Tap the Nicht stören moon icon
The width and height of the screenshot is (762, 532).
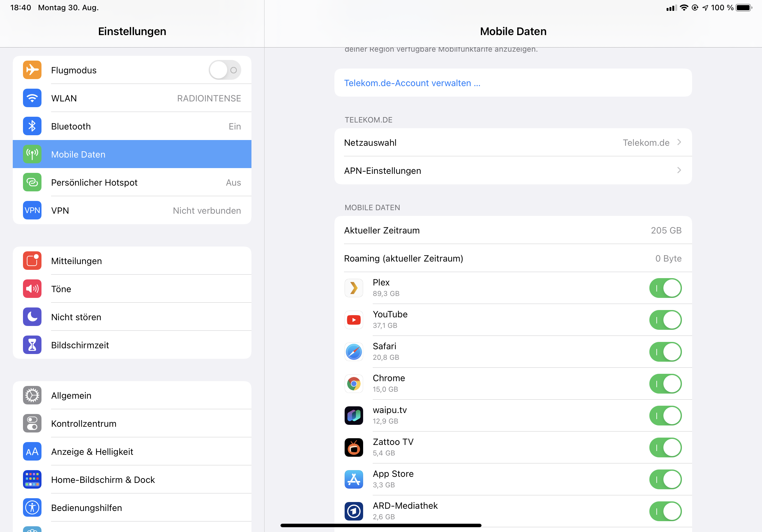[x=32, y=317]
